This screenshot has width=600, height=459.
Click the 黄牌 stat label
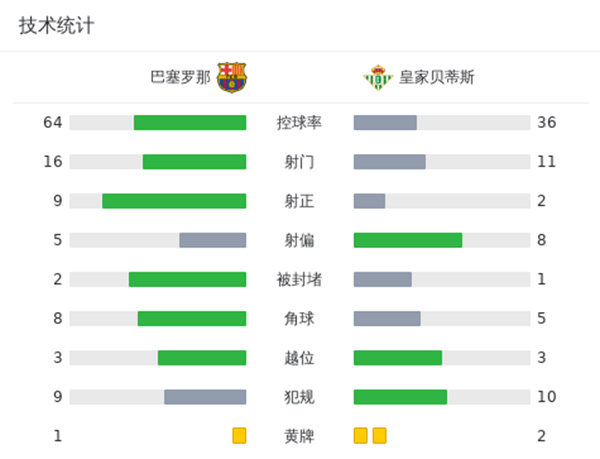(299, 436)
